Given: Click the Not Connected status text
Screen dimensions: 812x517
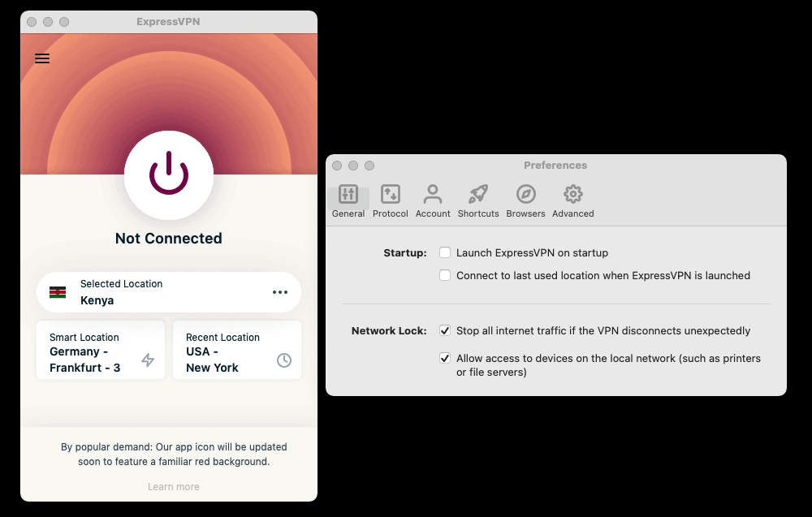Looking at the screenshot, I should 169,238.
